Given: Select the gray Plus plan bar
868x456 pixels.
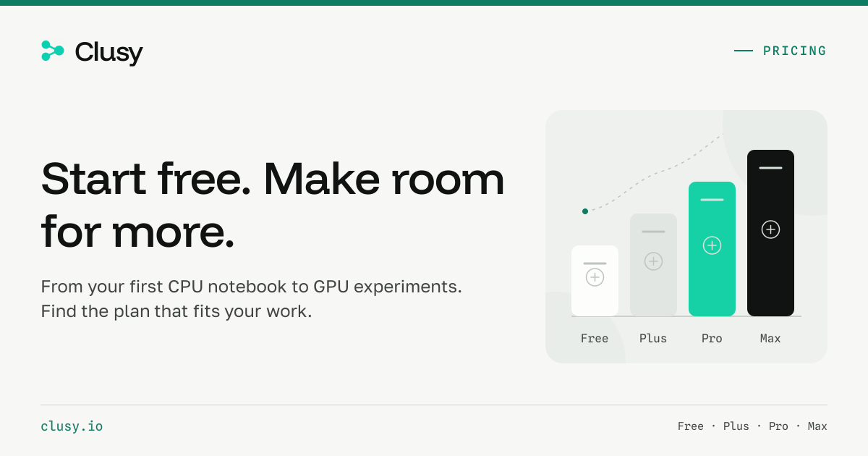Looking at the screenshot, I should click(x=653, y=265).
